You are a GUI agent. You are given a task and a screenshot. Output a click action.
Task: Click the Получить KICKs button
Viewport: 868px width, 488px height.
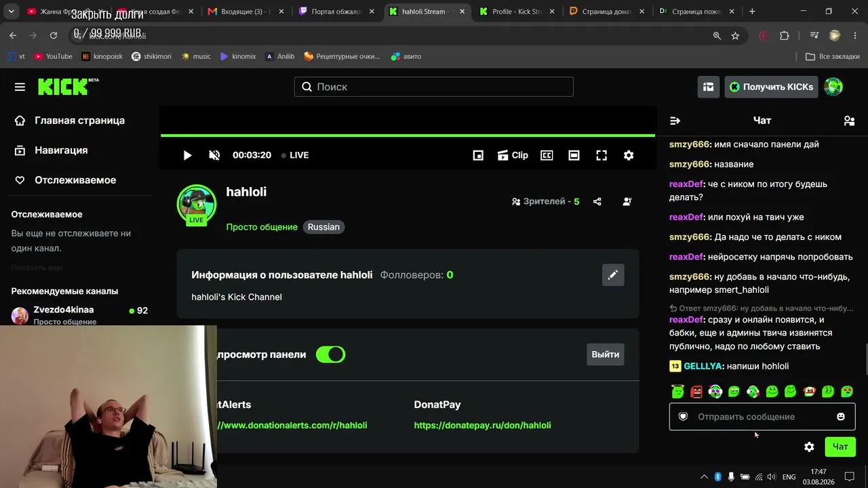[772, 87]
